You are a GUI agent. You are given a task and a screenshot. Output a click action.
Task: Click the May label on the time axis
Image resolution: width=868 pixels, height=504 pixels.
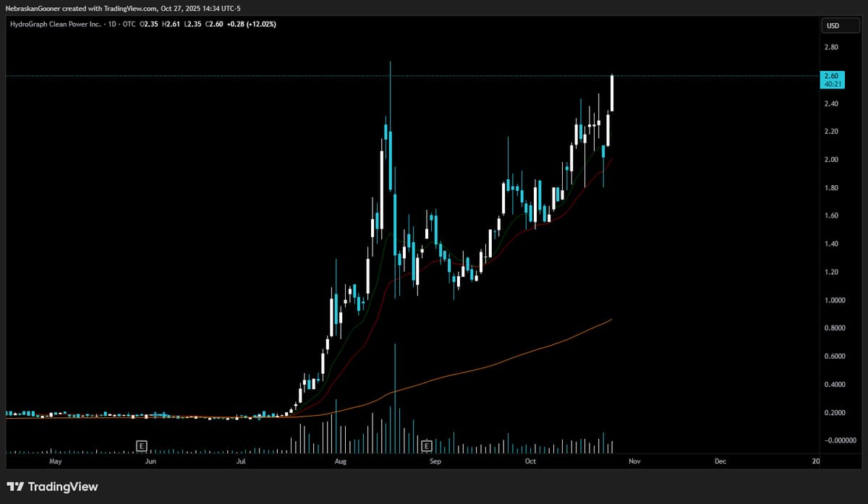(55, 461)
